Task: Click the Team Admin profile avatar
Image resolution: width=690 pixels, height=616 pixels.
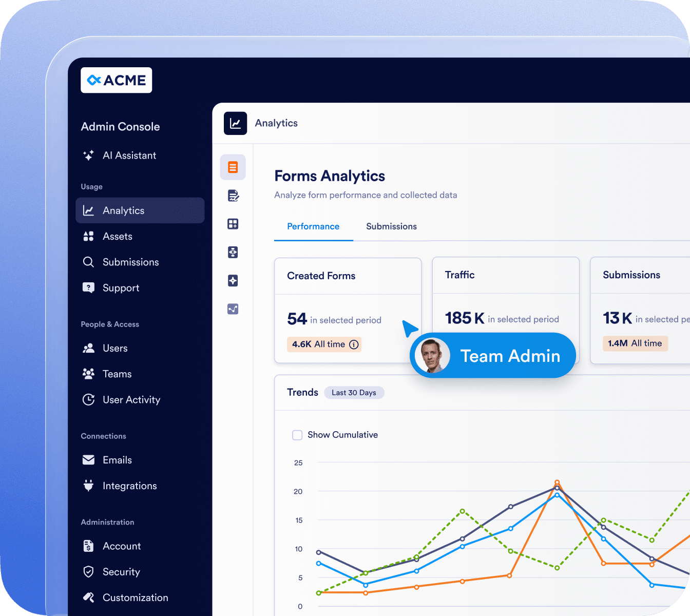Action: pos(432,355)
